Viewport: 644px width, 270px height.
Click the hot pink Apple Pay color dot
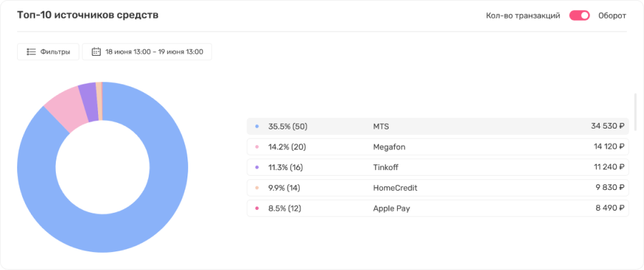257,208
